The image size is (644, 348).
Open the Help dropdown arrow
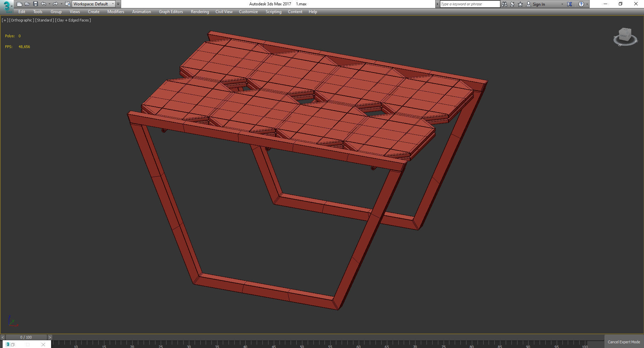tap(587, 4)
